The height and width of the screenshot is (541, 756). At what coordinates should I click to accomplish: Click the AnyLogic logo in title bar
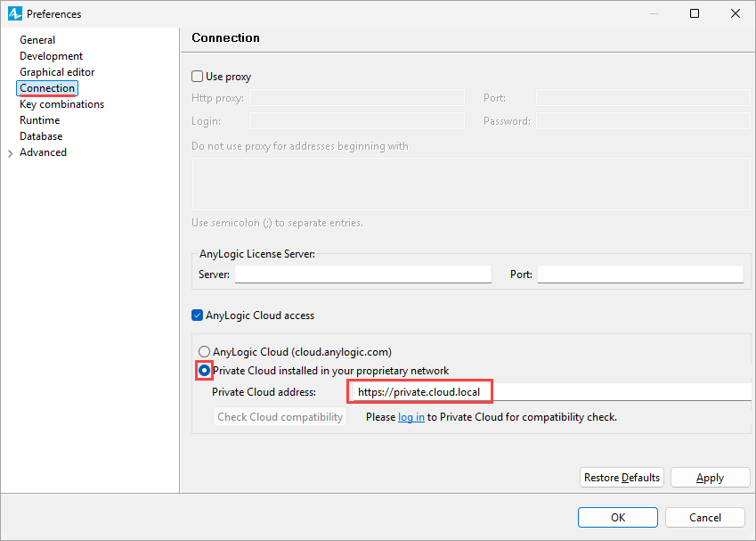click(x=15, y=13)
